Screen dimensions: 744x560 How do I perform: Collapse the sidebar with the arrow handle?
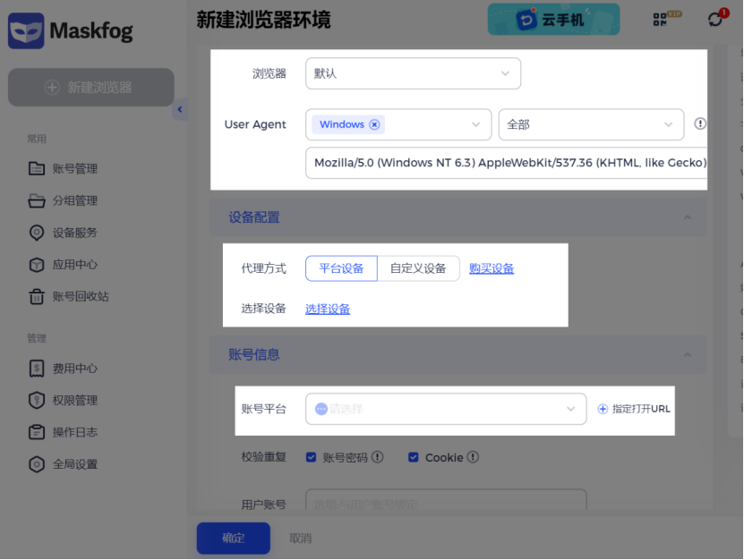coord(180,110)
